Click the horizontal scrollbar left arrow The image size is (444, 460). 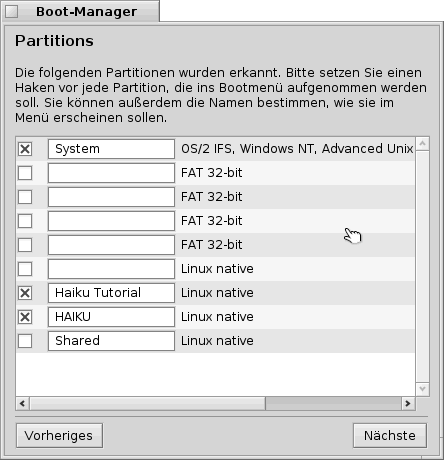click(22, 404)
